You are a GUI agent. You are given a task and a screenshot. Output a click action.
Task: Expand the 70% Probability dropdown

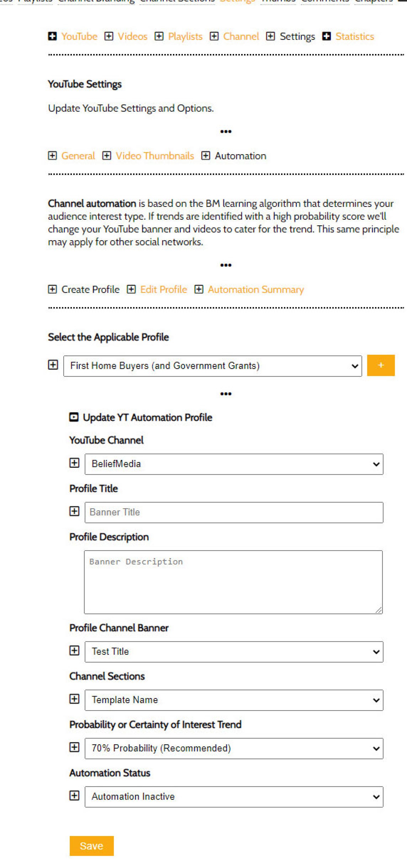click(x=234, y=748)
